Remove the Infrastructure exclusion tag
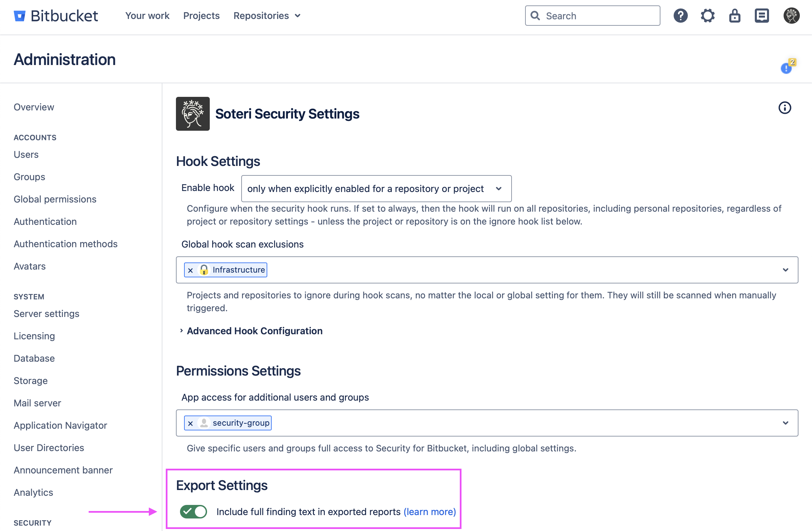 coord(190,270)
